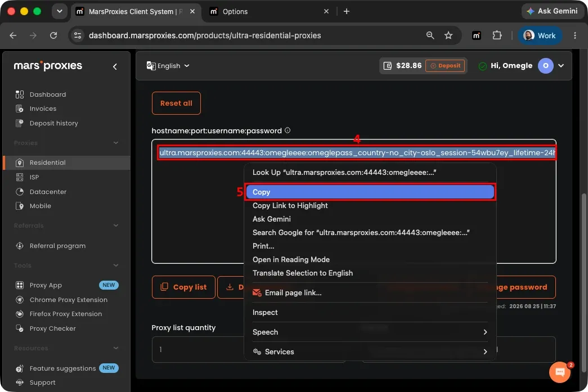Open Chrome three-dot menu
The height and width of the screenshot is (392, 588).
[575, 35]
